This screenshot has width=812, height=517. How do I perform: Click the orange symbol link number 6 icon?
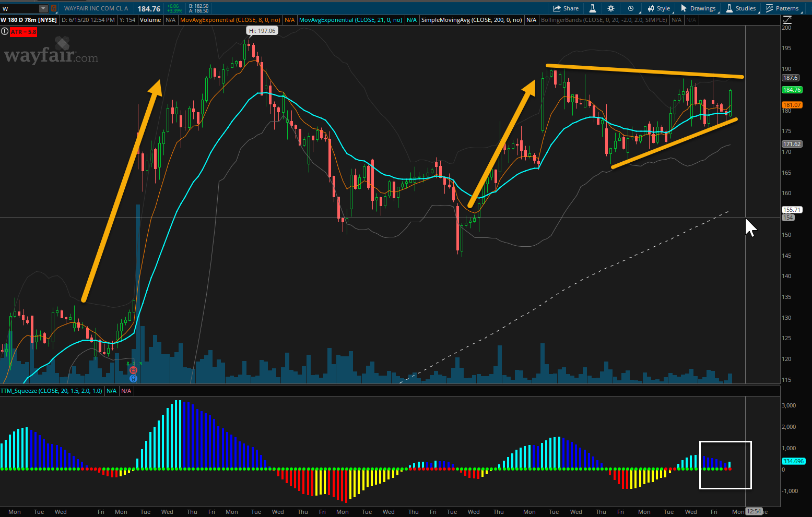tap(54, 8)
